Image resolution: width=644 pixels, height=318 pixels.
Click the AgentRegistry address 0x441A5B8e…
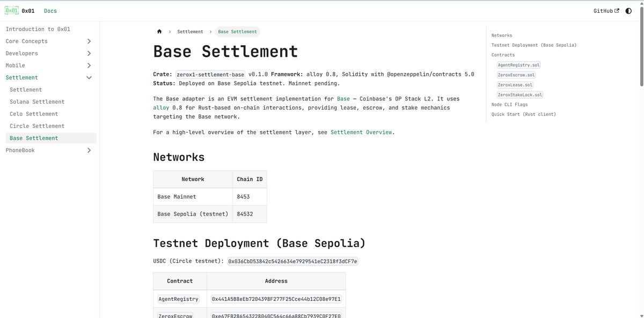click(276, 299)
